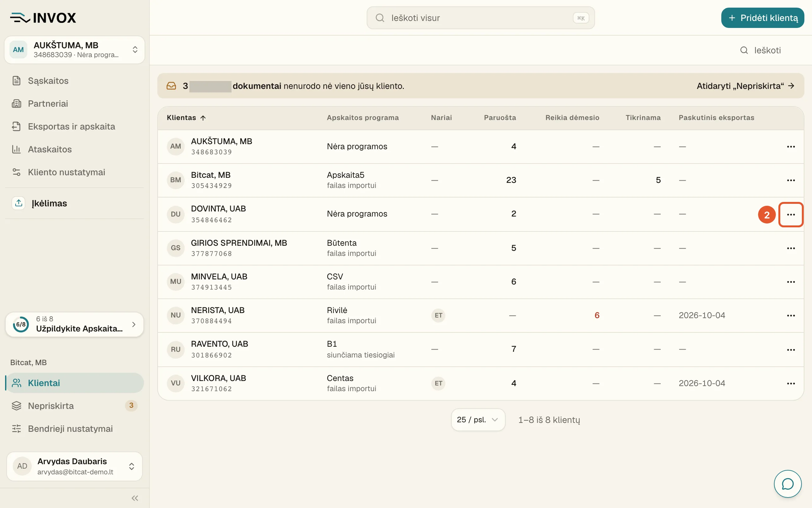The width and height of the screenshot is (812, 508).
Task: Select Klientai in sidebar
Action: coord(75,383)
